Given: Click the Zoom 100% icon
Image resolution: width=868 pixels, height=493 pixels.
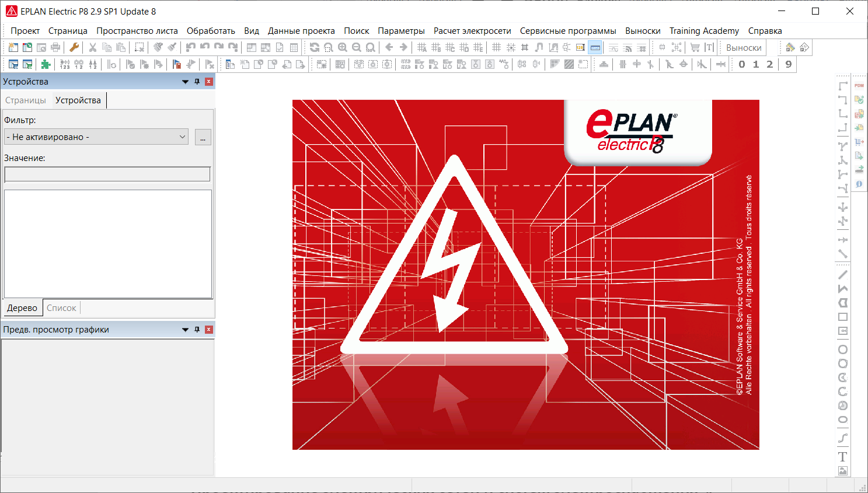Looking at the screenshot, I should click(x=371, y=48).
